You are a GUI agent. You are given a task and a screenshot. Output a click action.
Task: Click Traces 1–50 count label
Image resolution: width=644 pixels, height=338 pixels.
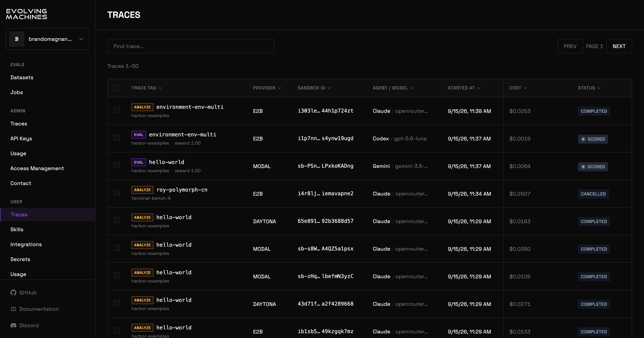point(123,66)
